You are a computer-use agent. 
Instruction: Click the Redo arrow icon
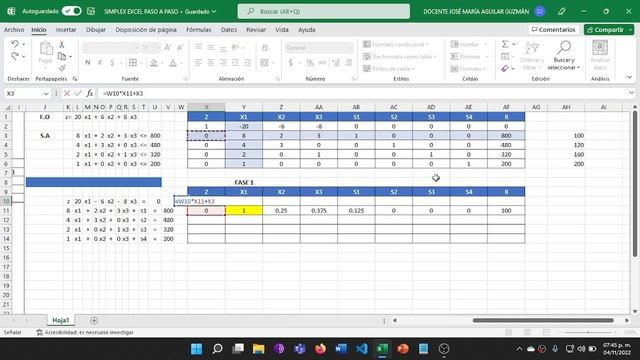coord(15,56)
